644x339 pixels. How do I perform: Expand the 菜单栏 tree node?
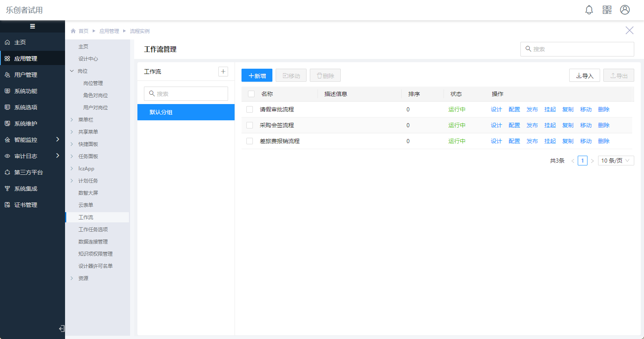tap(72, 120)
